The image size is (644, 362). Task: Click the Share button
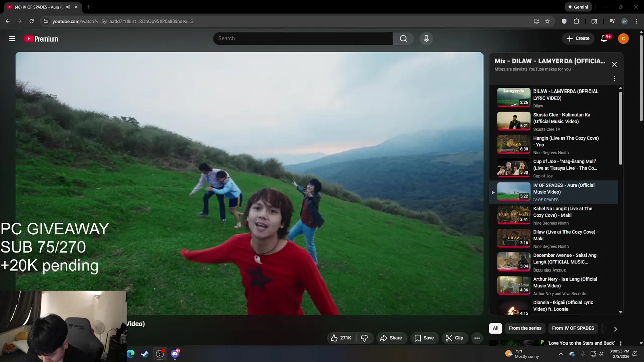[x=391, y=338]
